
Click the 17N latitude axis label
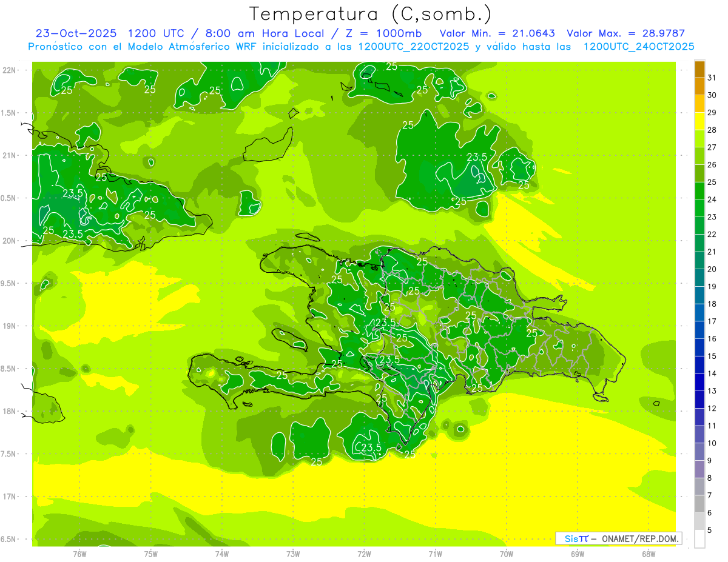click(9, 497)
